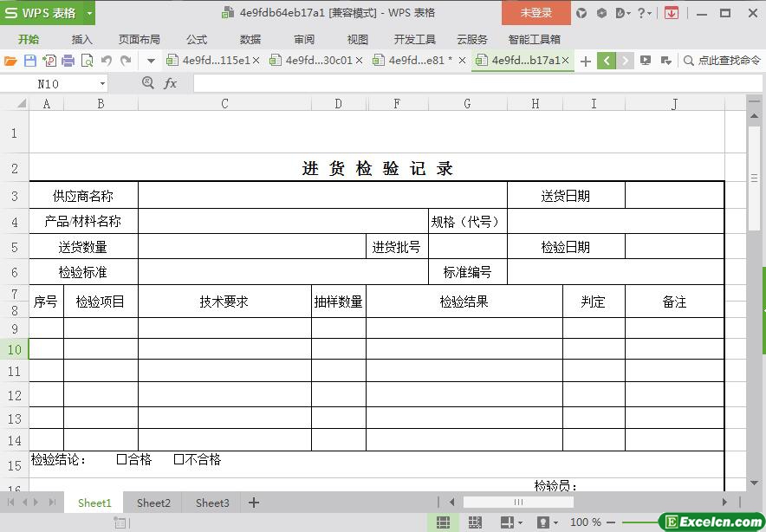Click the fx insert function icon
The width and height of the screenshot is (766, 532).
tap(171, 83)
